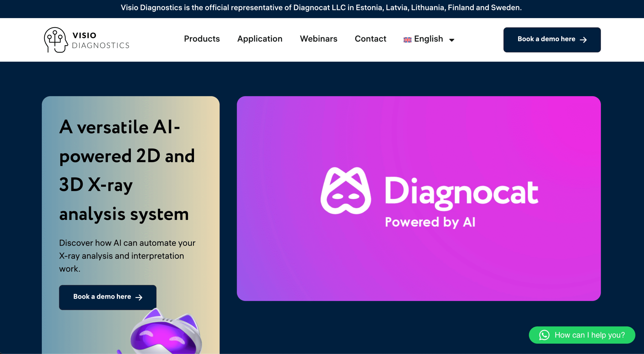
Task: Click the Diagnocat cat face logo icon
Action: pos(346,190)
